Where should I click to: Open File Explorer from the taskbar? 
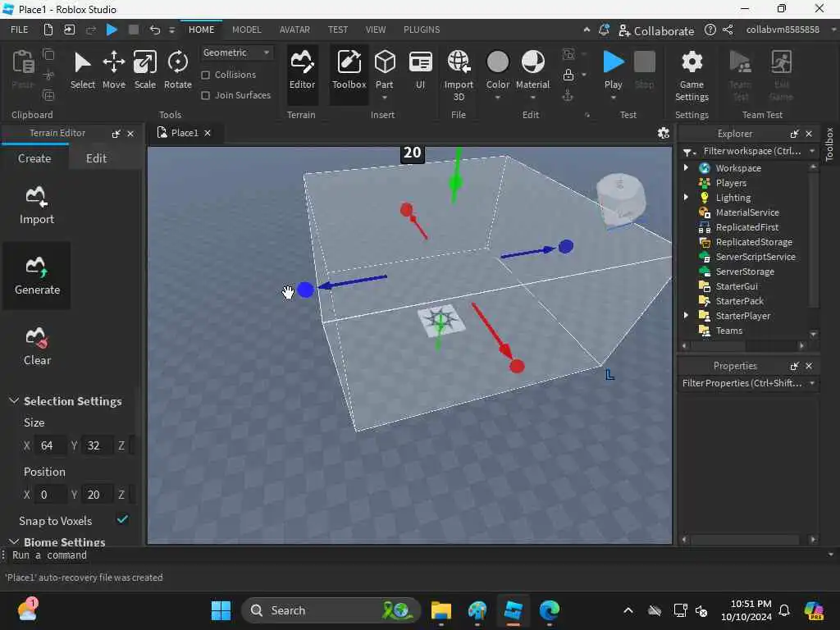click(441, 610)
